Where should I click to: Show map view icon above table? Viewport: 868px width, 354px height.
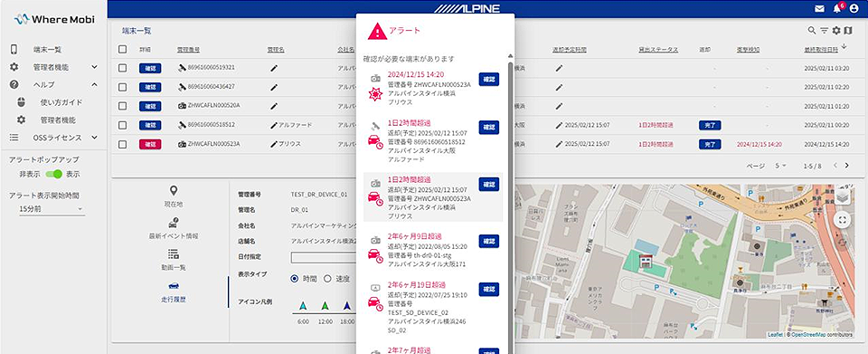[x=848, y=31]
